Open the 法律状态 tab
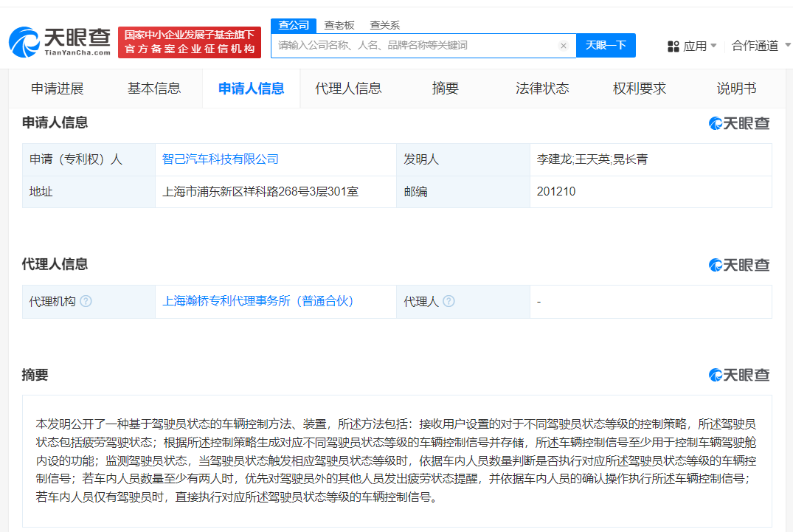793x532 pixels. pos(542,88)
